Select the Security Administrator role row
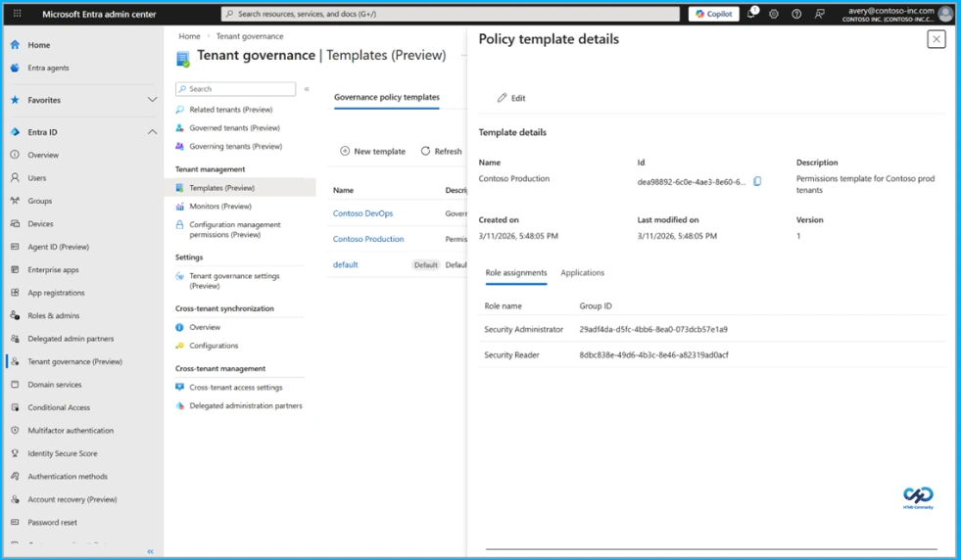961x560 pixels. 712,330
